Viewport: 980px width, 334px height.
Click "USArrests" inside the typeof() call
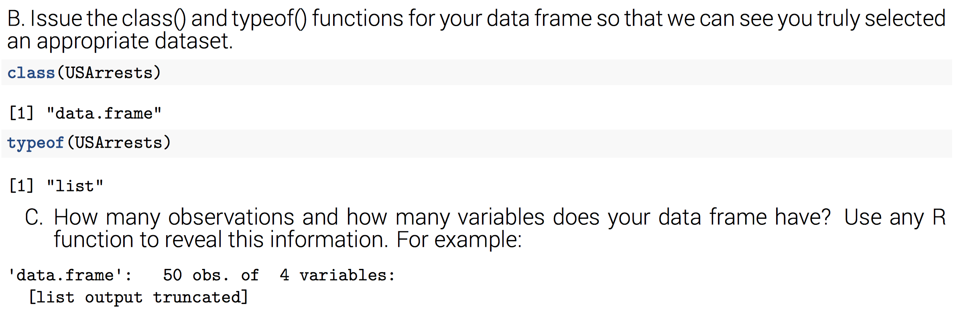(x=119, y=143)
